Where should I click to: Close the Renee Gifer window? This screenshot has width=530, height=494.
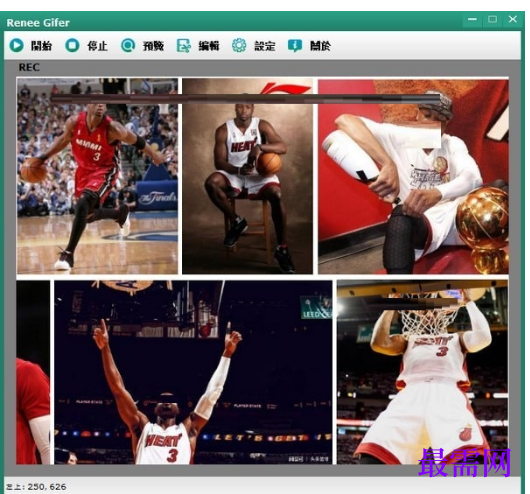coord(513,20)
